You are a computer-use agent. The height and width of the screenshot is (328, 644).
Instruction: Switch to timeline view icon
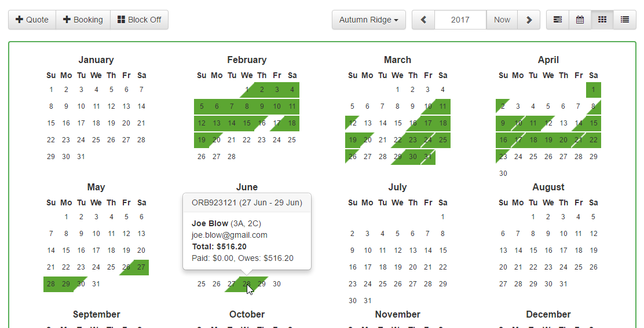click(x=558, y=20)
